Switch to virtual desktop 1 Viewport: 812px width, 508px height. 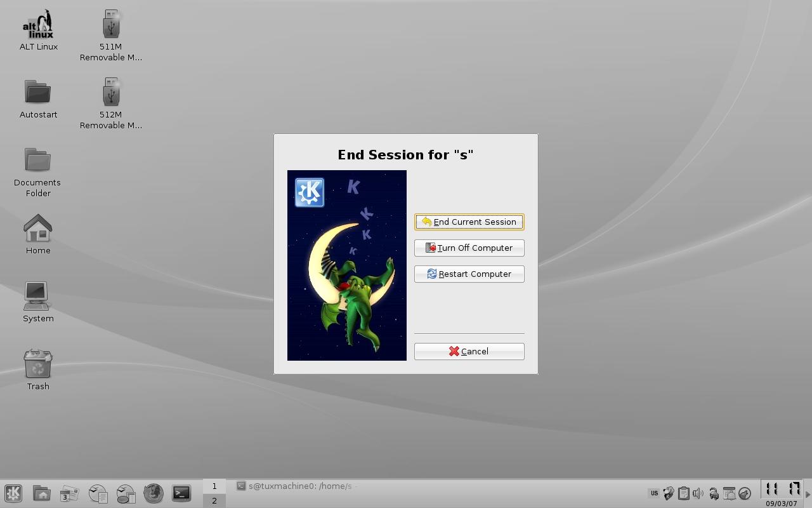tap(214, 486)
